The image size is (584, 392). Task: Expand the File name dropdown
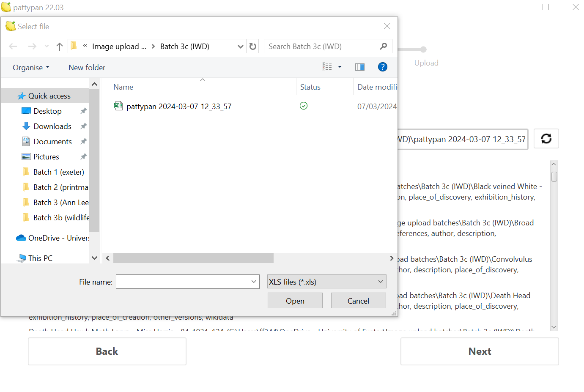pos(254,282)
